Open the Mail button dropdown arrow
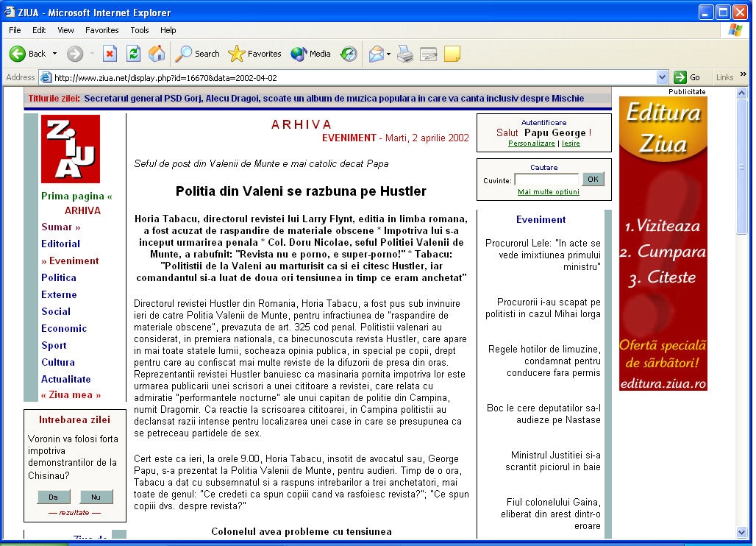This screenshot has width=756, height=546. [388, 54]
